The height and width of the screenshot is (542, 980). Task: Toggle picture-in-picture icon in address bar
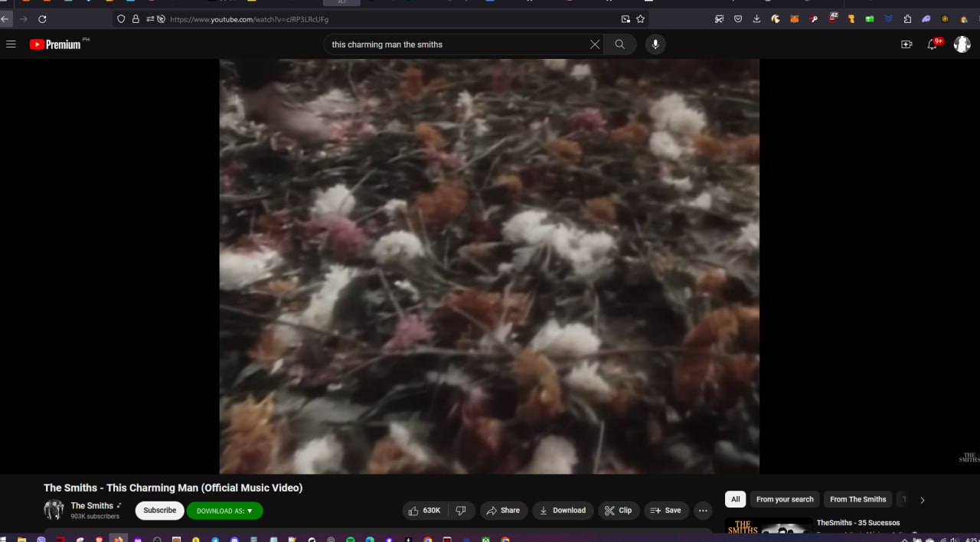pyautogui.click(x=626, y=19)
